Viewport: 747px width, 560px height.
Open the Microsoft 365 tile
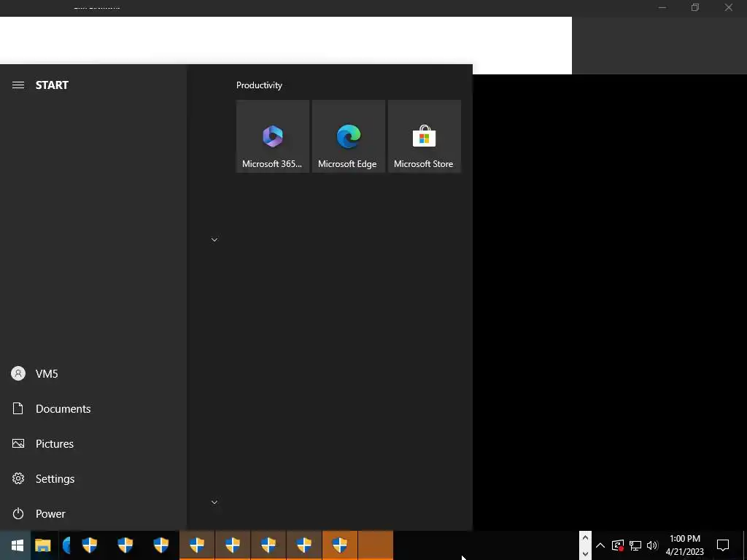(273, 136)
